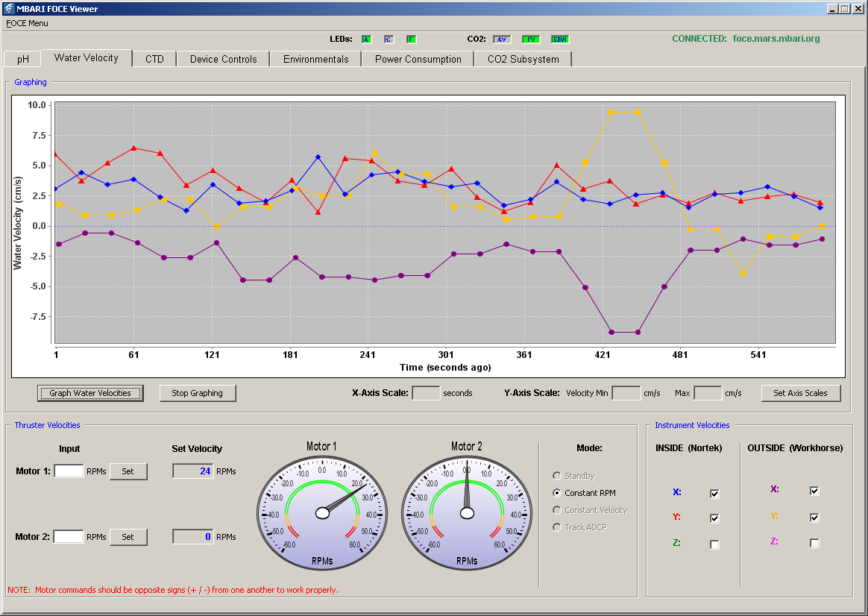The width and height of the screenshot is (868, 616).
Task: Click the LED C indicator
Action: pos(389,40)
